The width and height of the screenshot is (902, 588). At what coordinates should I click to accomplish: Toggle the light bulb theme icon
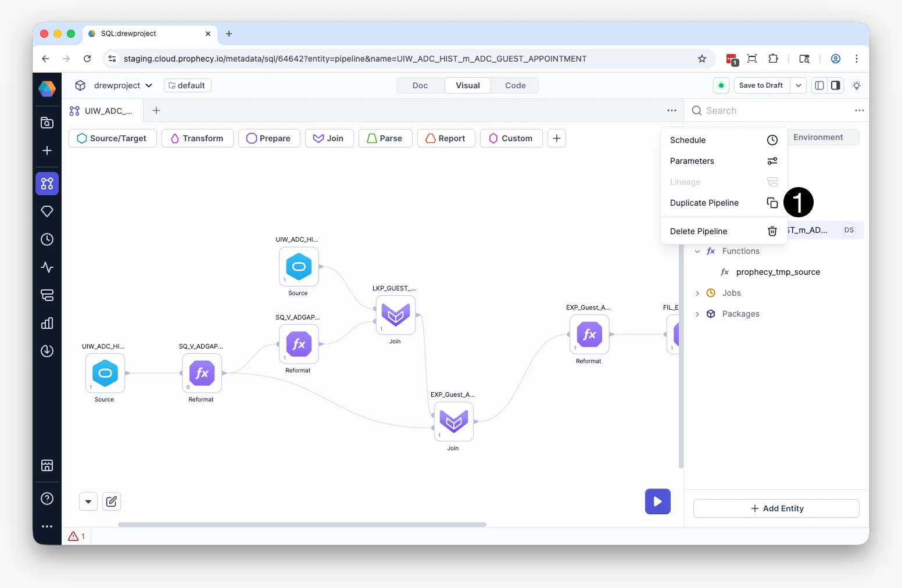857,85
